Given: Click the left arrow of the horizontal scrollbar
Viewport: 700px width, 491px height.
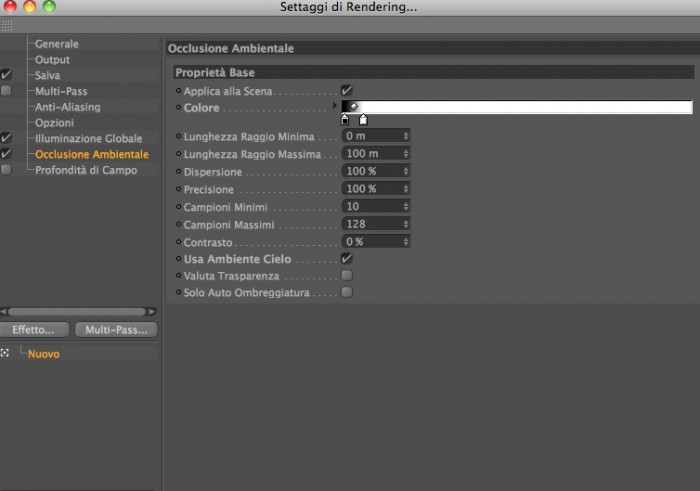Looking at the screenshot, I should point(4,311).
